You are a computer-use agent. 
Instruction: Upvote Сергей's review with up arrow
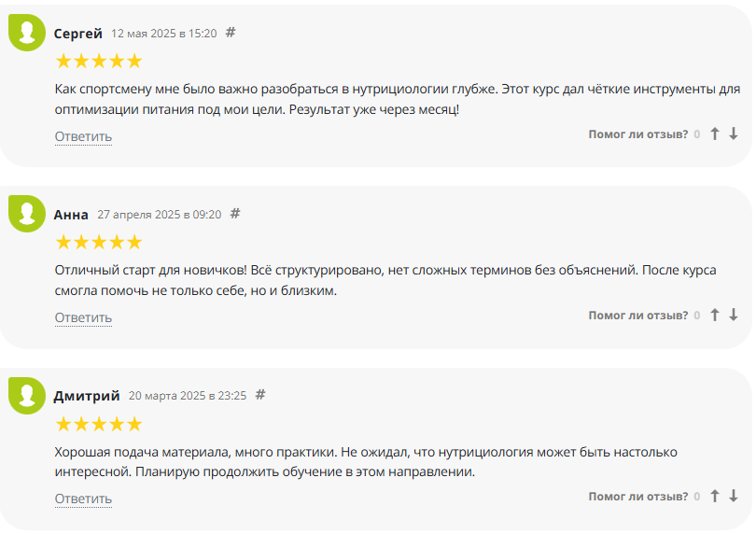tap(715, 134)
